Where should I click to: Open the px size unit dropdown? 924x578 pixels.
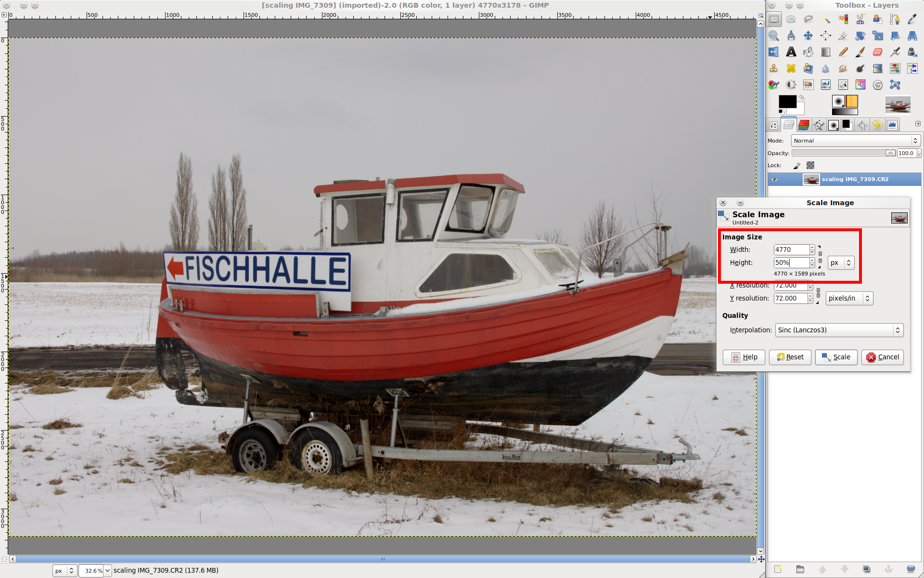[x=841, y=263]
